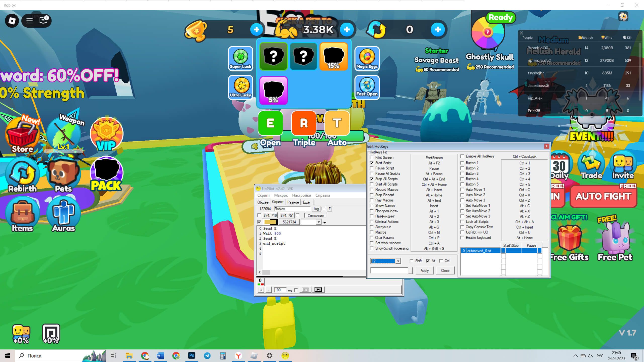The height and width of the screenshot is (362, 644).
Task: Open the PACK offer icon
Action: click(x=106, y=174)
